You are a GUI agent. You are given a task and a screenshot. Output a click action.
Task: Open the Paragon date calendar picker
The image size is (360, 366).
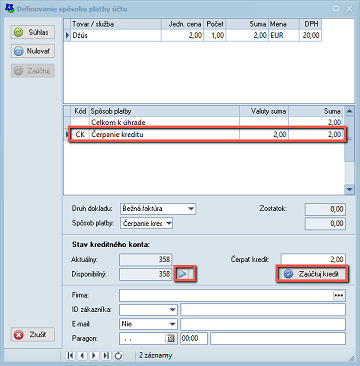pos(171,338)
